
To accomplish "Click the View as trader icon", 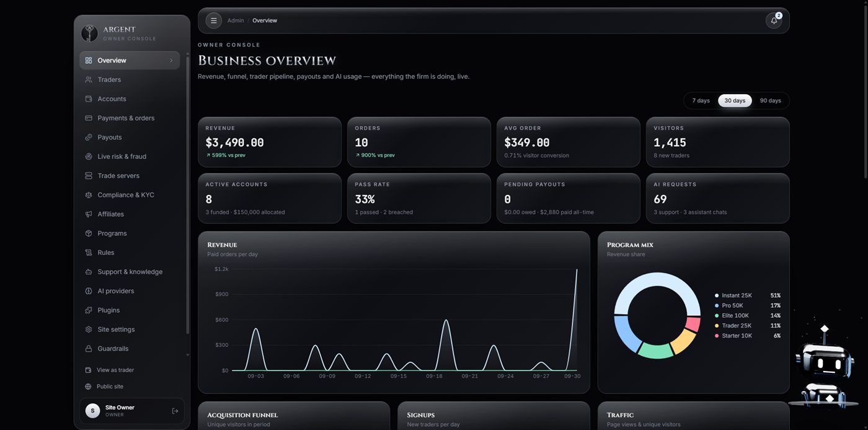I will [x=88, y=370].
